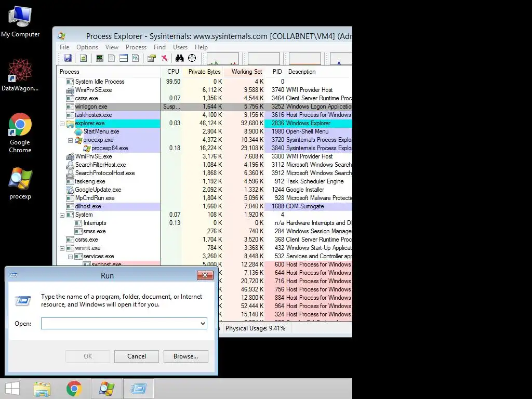The height and width of the screenshot is (399, 532).
Task: Click the red X Kill Process icon
Action: (164, 58)
